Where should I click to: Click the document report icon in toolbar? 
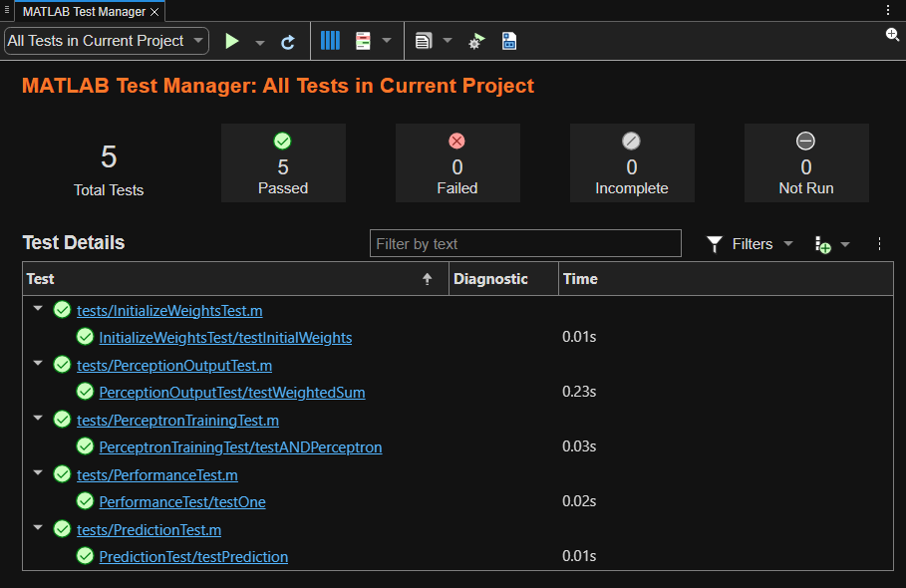coord(424,41)
